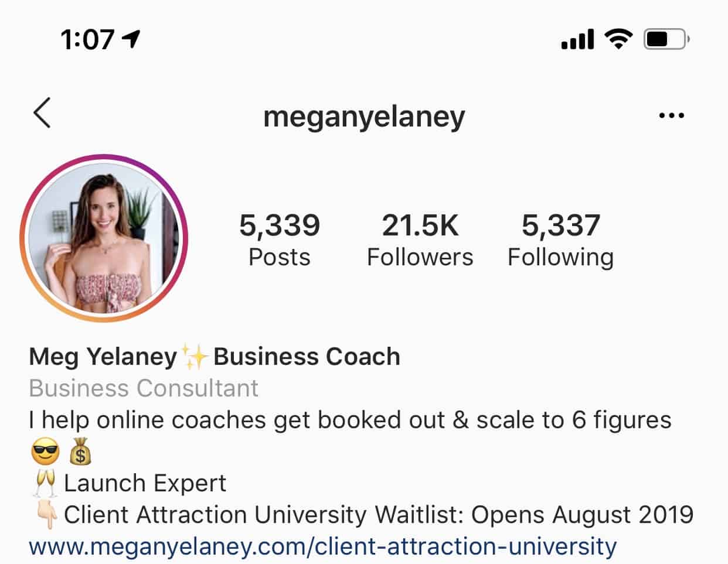The image size is (728, 564).
Task: Open the 5,339 Posts count
Action: click(x=280, y=240)
